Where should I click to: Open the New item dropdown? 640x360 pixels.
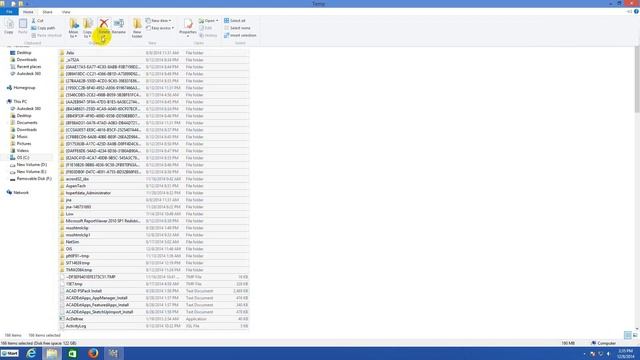point(159,20)
